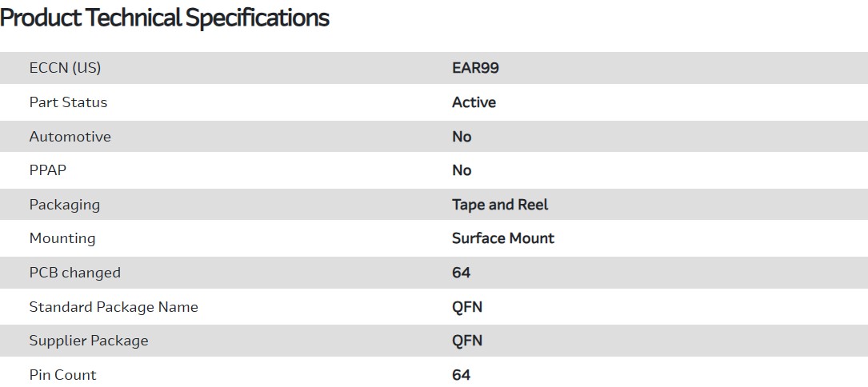The width and height of the screenshot is (868, 387).
Task: Select the Surface Mount value
Action: coord(502,238)
